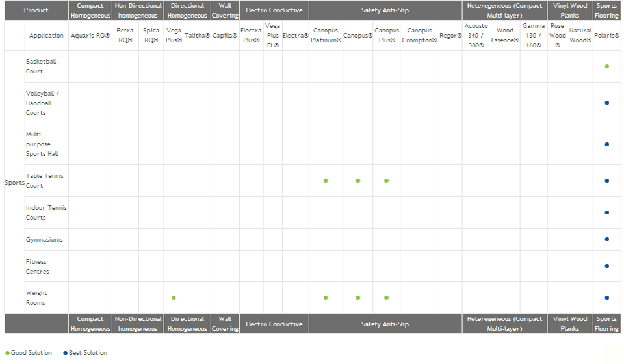Image resolution: width=624 pixels, height=364 pixels.
Task: Select the Canopus Crompton product name
Action: [x=419, y=35]
